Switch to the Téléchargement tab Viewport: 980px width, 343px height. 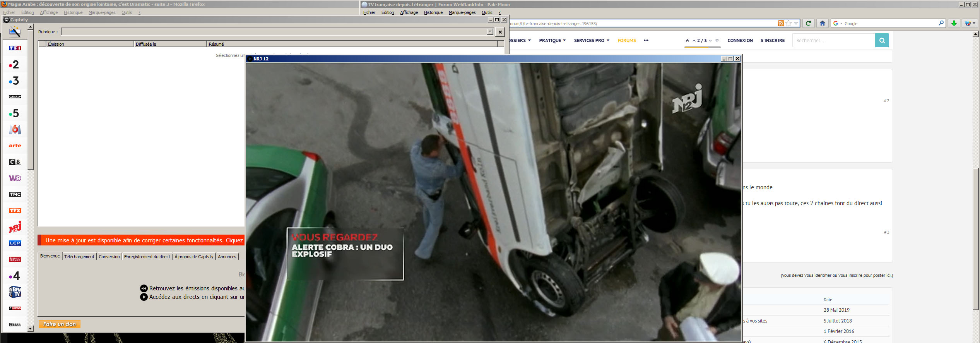[x=79, y=257]
